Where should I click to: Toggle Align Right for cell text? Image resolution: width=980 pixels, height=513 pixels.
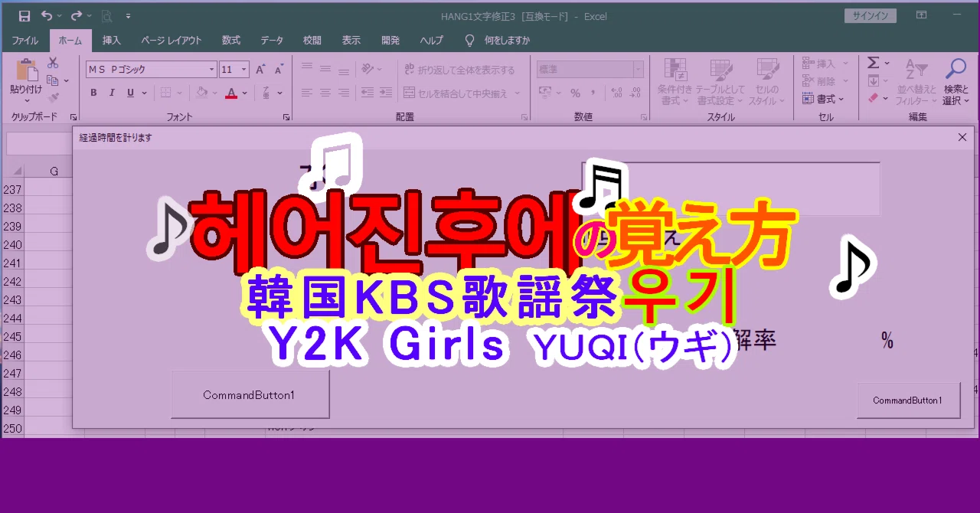coord(343,93)
